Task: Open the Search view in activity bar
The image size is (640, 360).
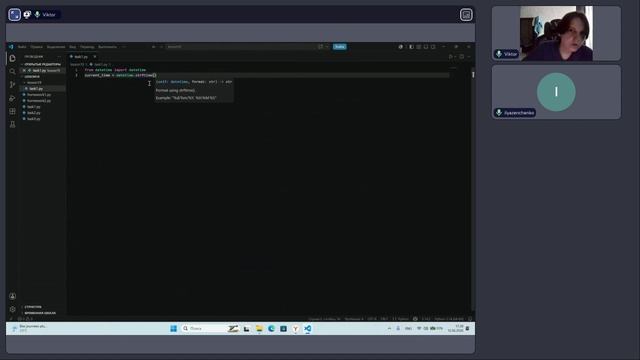Action: pyautogui.click(x=12, y=71)
